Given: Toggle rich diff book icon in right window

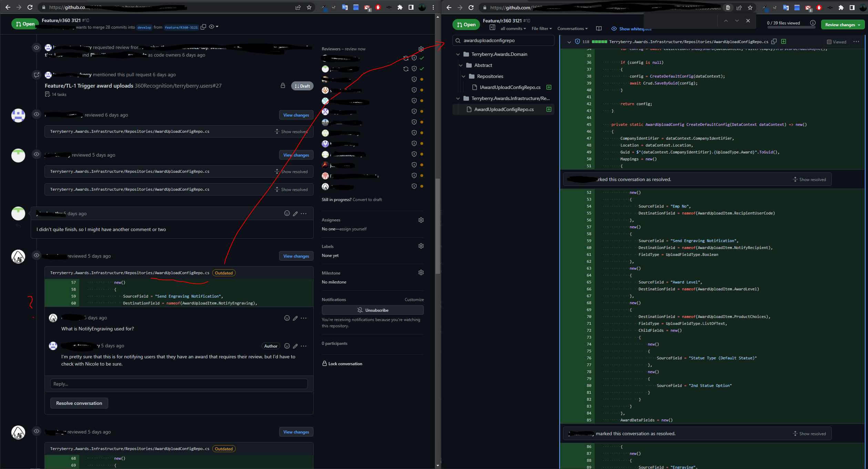Looking at the screenshot, I should click(599, 29).
